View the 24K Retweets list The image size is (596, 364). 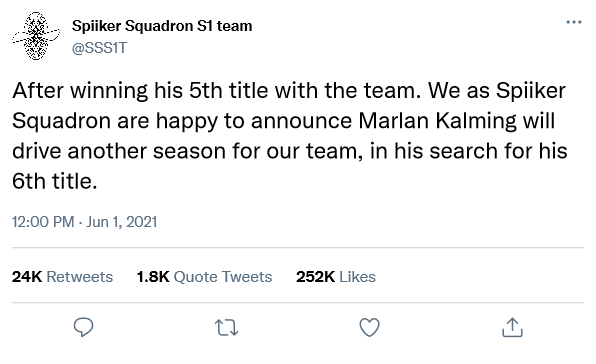pyautogui.click(x=62, y=277)
